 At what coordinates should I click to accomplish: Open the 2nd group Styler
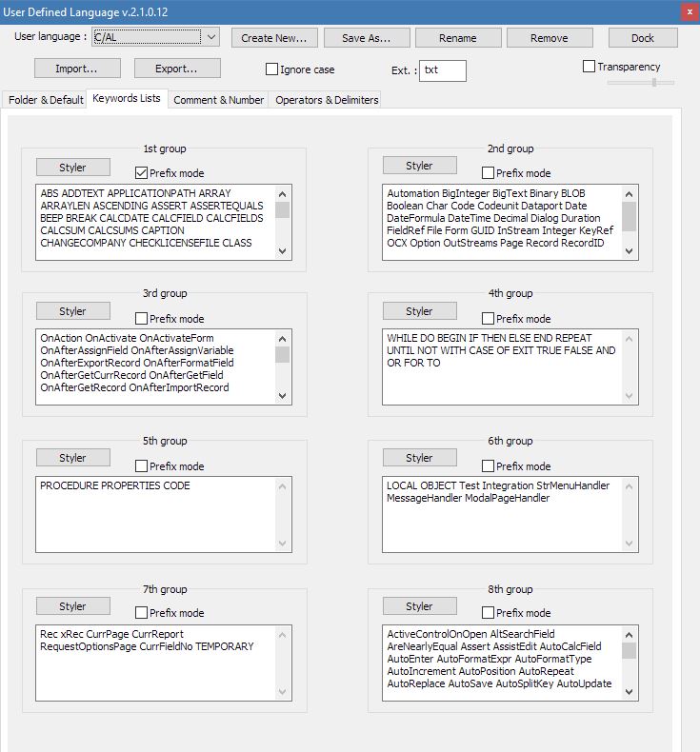419,166
